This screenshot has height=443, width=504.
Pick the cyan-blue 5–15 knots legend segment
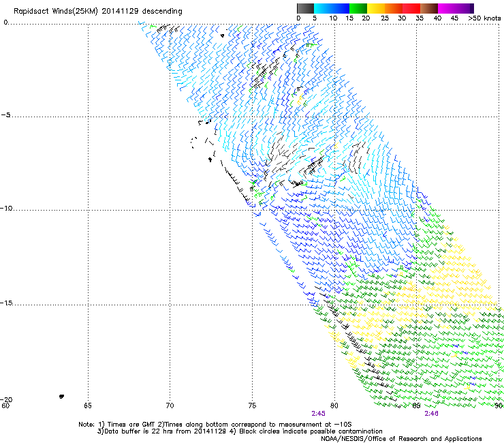(x=332, y=8)
